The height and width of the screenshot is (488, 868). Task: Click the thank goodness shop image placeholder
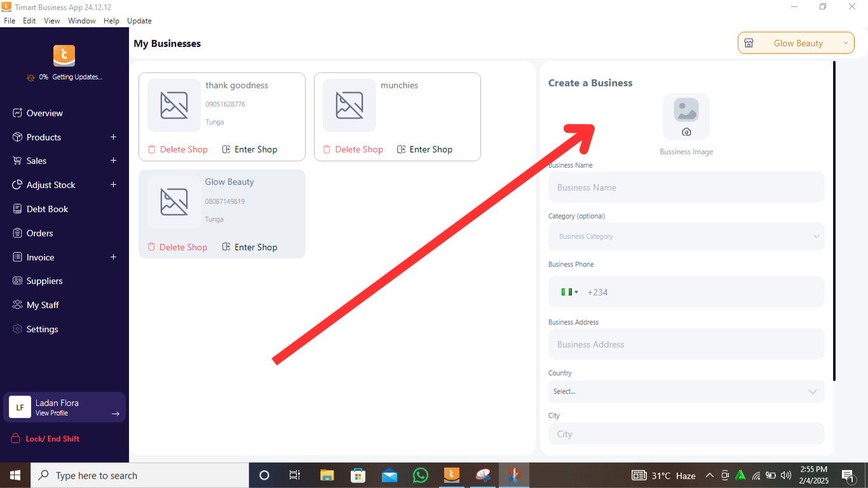(x=174, y=105)
